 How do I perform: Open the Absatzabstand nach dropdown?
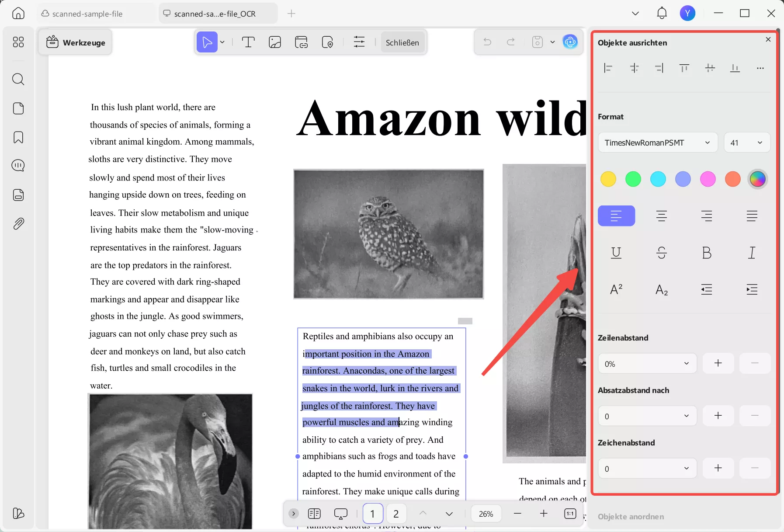[647, 416]
